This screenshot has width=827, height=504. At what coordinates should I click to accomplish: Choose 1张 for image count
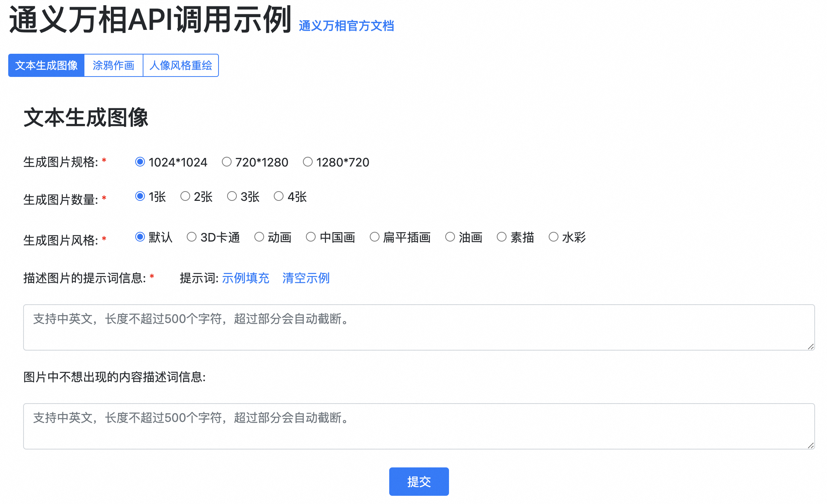pyautogui.click(x=140, y=196)
